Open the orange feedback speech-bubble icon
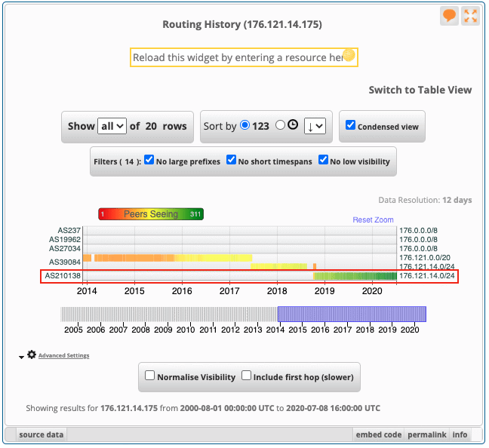489x448 pixels. 449,16
